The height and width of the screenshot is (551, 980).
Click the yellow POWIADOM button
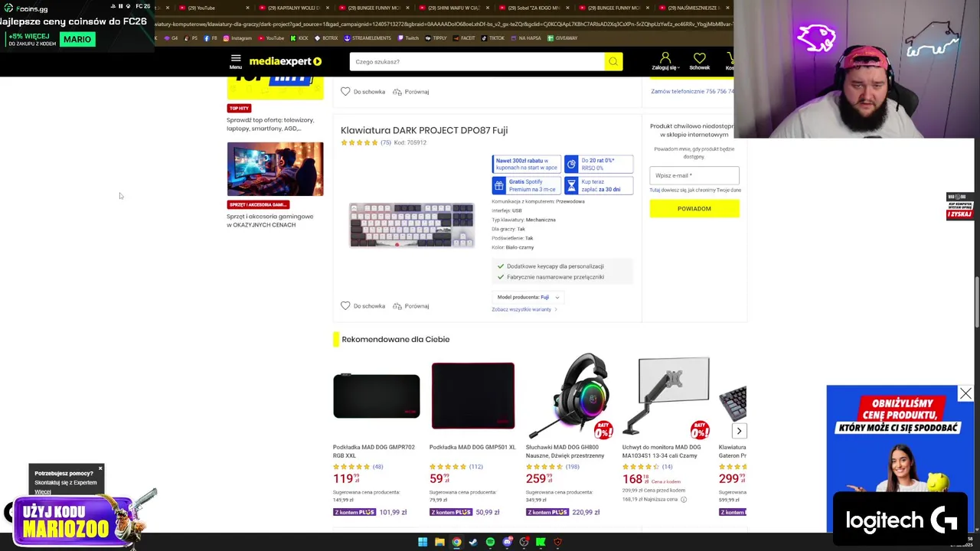694,208
